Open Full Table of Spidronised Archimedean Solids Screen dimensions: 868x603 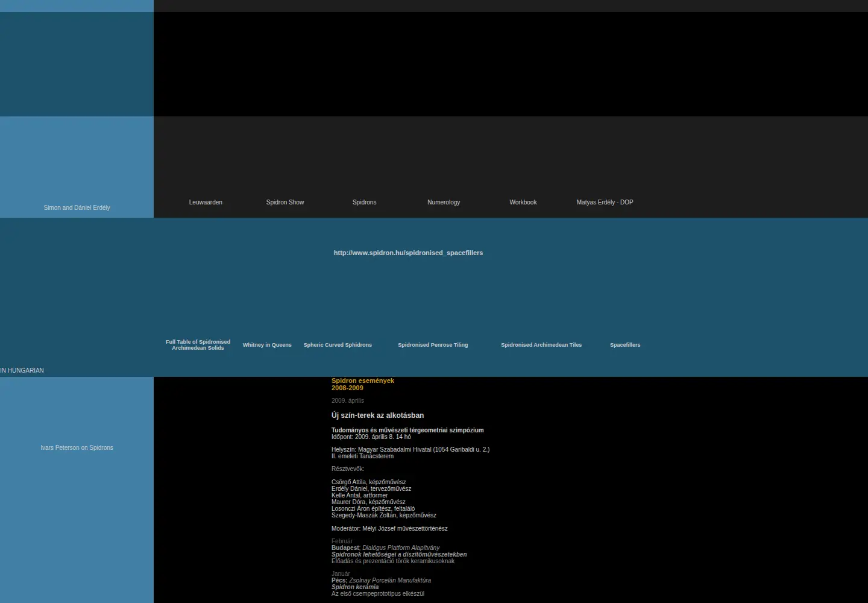(x=198, y=345)
